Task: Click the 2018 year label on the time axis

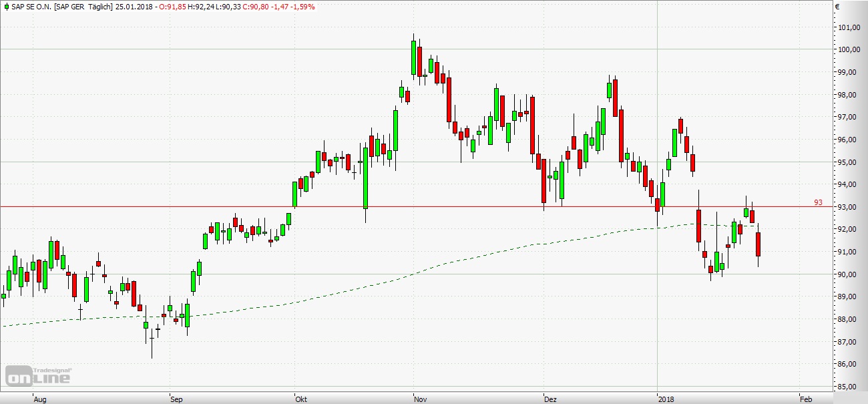Action: coord(665,399)
